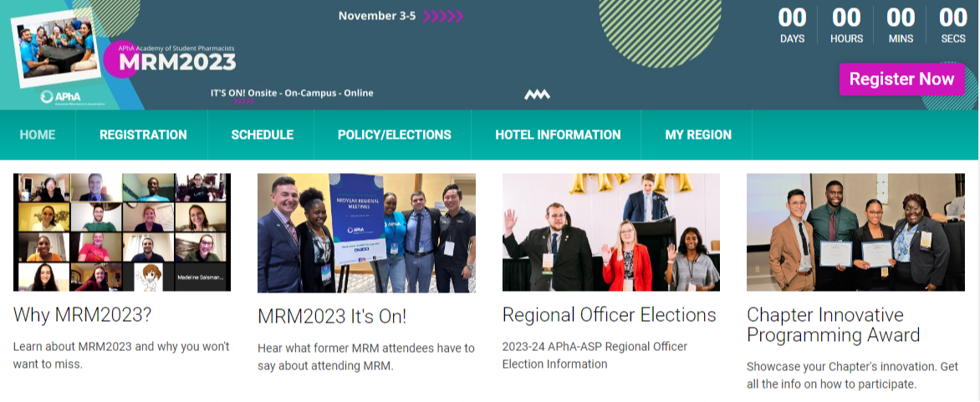Open the Regional Officer Elections heading link
Screen dimensions: 980x402
pyautogui.click(x=609, y=315)
